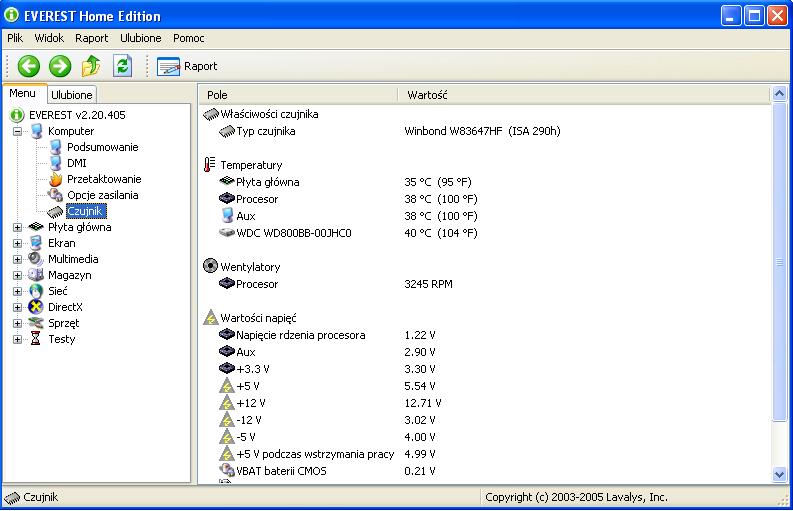Click the Pole column header
Viewport: 793px width, 511px height.
(x=298, y=95)
